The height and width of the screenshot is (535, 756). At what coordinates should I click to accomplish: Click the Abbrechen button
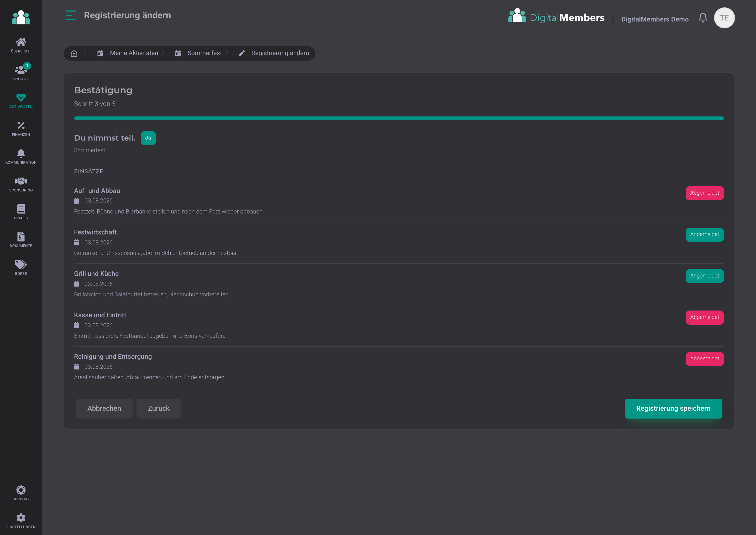(x=104, y=409)
